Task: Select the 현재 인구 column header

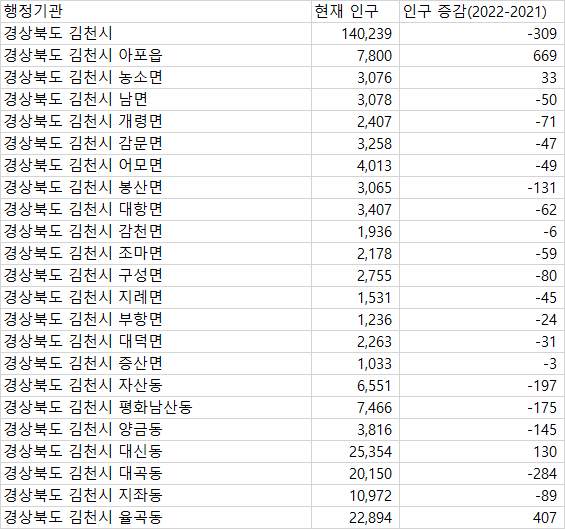Action: pos(355,12)
